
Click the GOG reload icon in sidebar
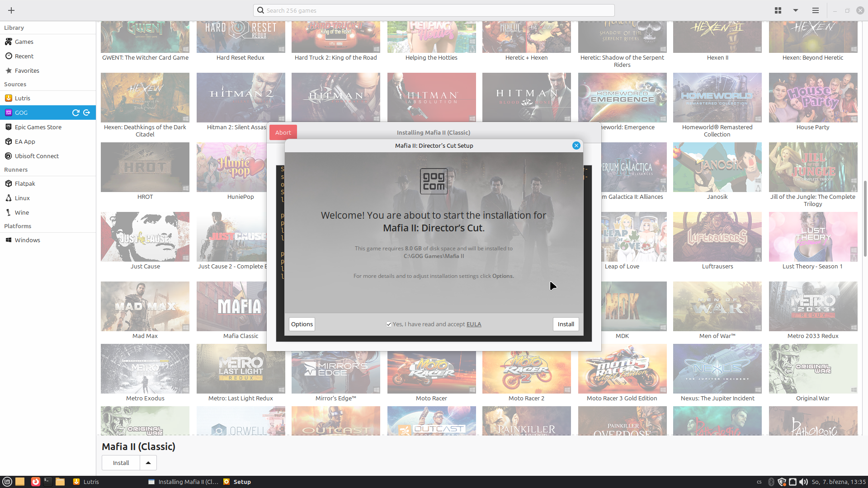pos(76,113)
